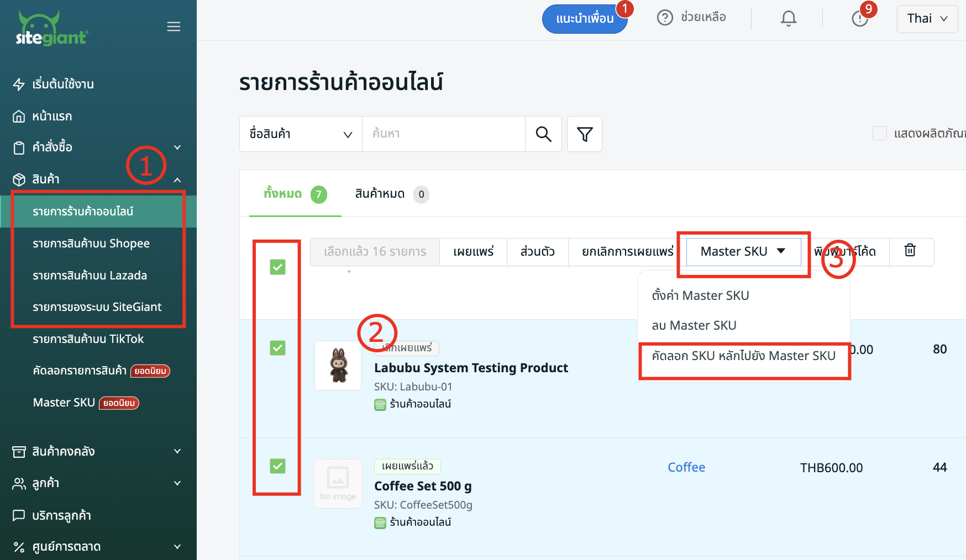This screenshot has width=966, height=560.
Task: Select copy main SKU to Master SKU option
Action: (x=743, y=356)
